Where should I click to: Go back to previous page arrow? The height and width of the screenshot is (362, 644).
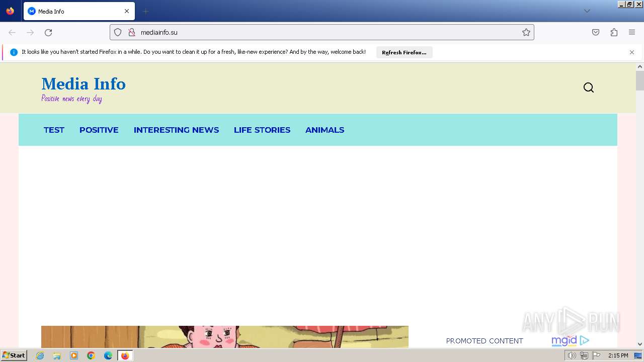[x=12, y=32]
